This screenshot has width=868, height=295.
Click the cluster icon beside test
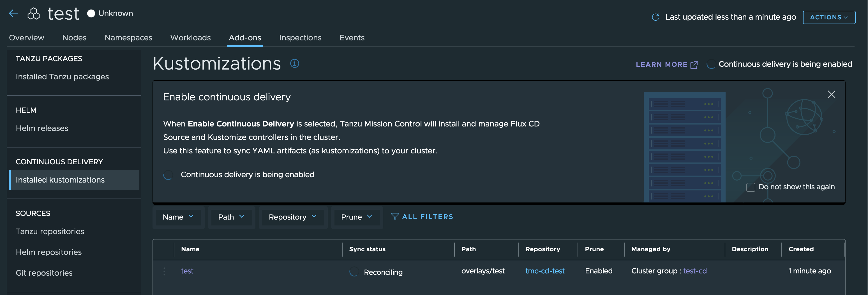point(34,13)
